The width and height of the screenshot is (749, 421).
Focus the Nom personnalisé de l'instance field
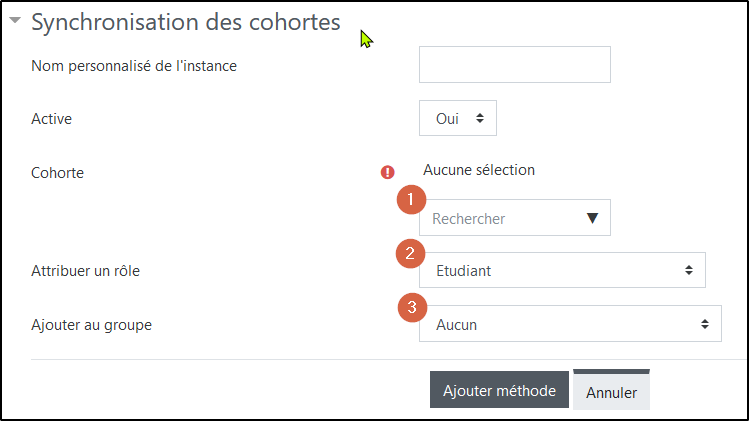pos(514,65)
